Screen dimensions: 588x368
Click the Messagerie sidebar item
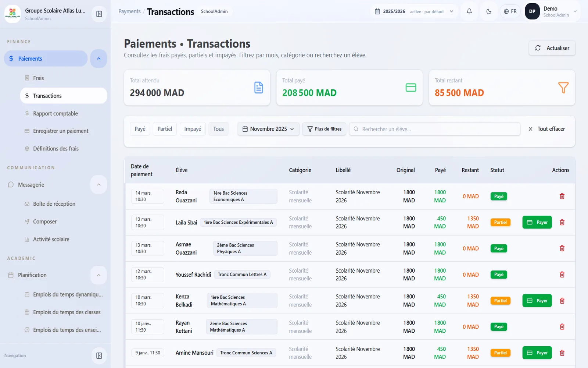46,185
